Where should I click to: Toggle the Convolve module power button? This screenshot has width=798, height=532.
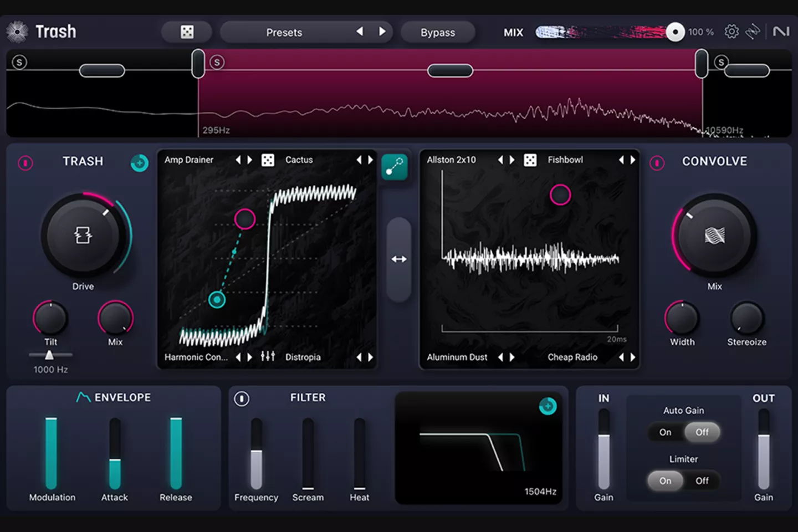coord(657,163)
